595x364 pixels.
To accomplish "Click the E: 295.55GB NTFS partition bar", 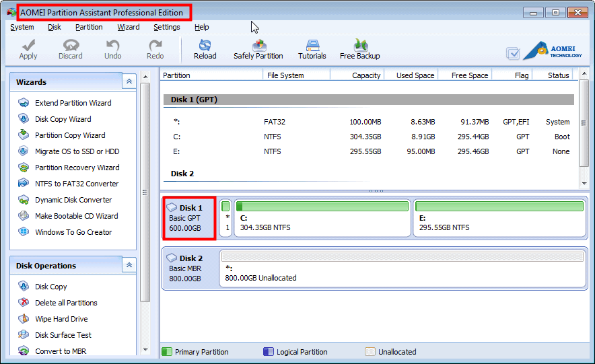I will tap(499, 218).
